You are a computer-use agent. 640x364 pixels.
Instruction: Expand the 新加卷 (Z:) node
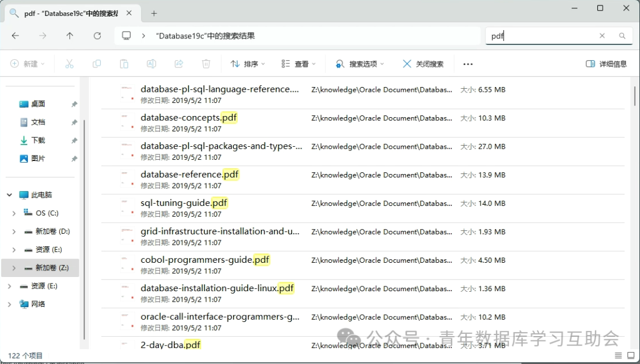(14, 268)
